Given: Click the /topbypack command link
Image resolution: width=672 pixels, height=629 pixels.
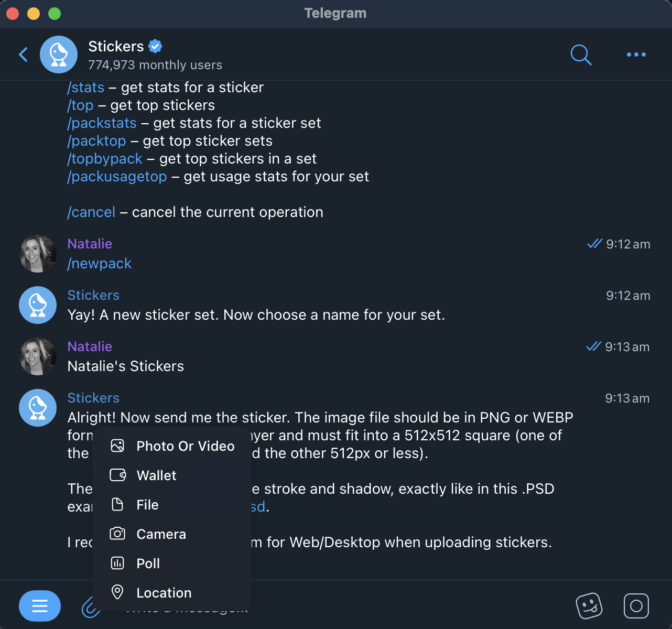Looking at the screenshot, I should coord(105,159).
